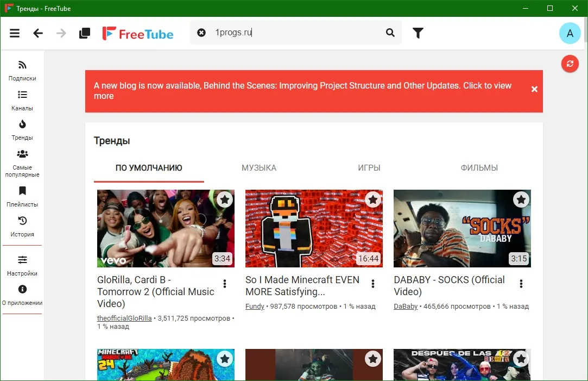Open Каналы in sidebar

(22, 101)
